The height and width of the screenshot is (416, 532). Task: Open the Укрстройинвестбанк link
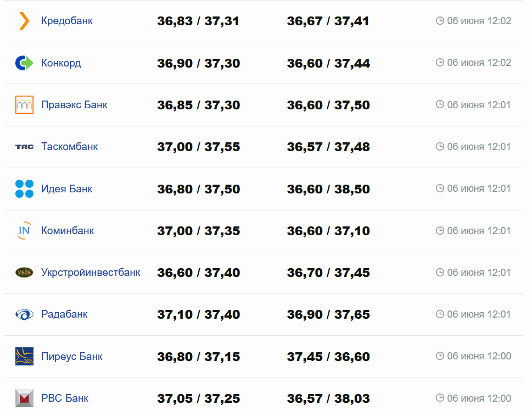91,273
